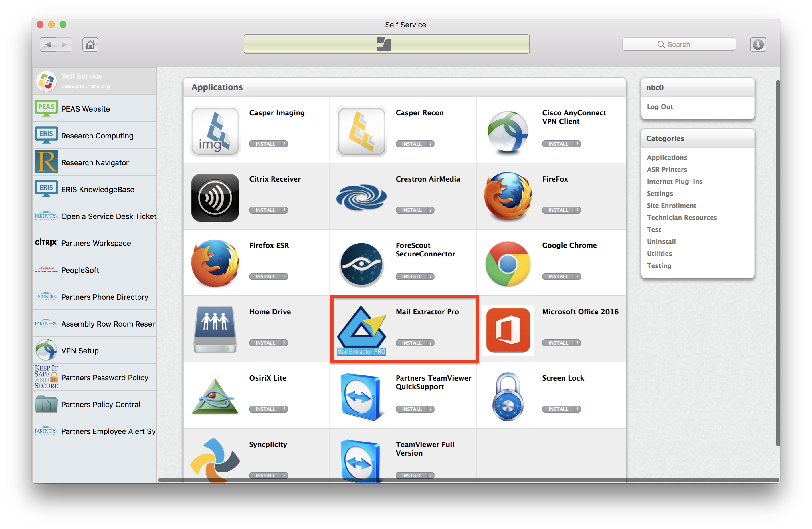The image size is (812, 529).
Task: Open the Uninstall category
Action: (661, 241)
